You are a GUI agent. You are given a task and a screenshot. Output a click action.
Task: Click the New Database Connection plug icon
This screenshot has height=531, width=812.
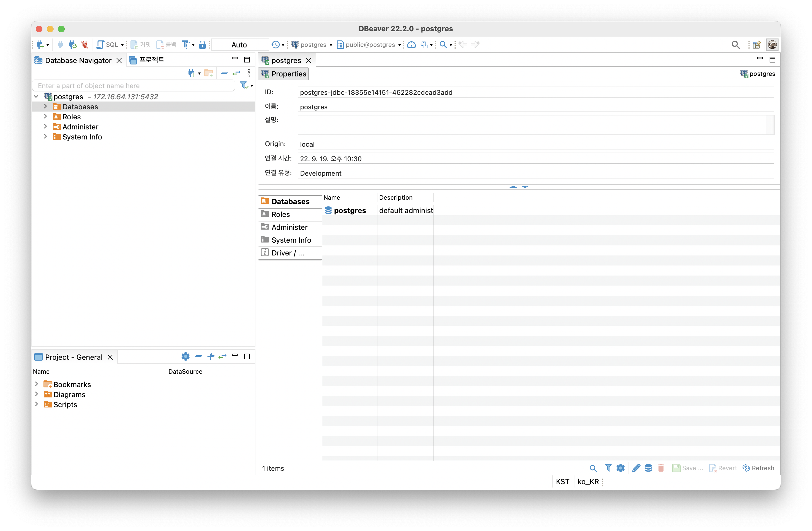(x=40, y=45)
